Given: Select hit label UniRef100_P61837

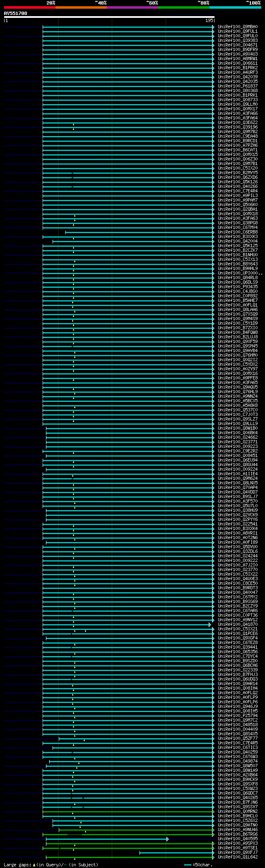Looking at the screenshot, I should pos(238,86).
